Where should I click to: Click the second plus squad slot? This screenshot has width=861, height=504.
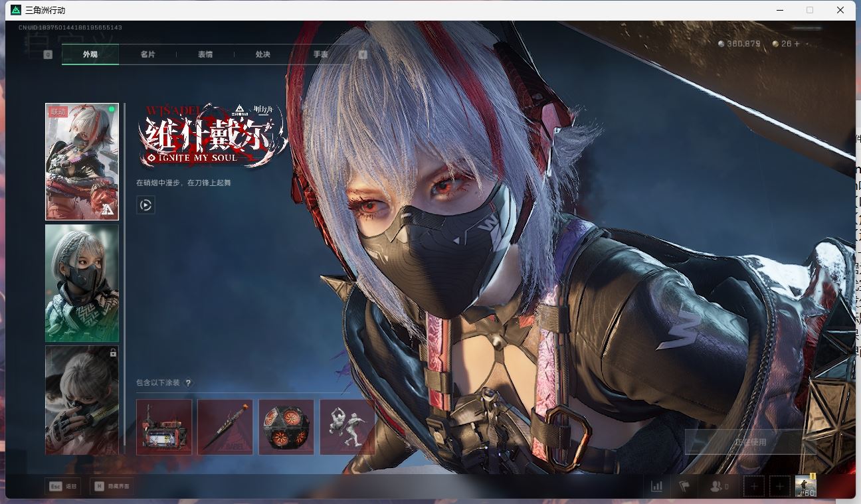780,486
